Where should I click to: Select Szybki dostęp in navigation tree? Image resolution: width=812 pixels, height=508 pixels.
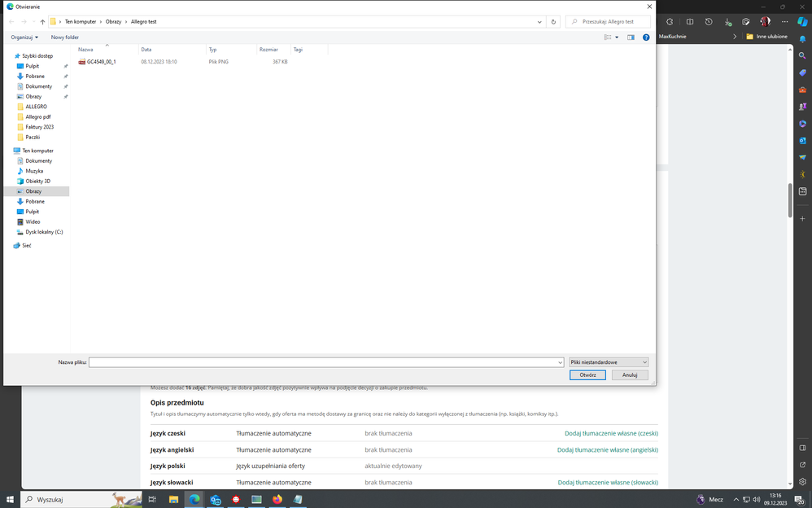37,56
